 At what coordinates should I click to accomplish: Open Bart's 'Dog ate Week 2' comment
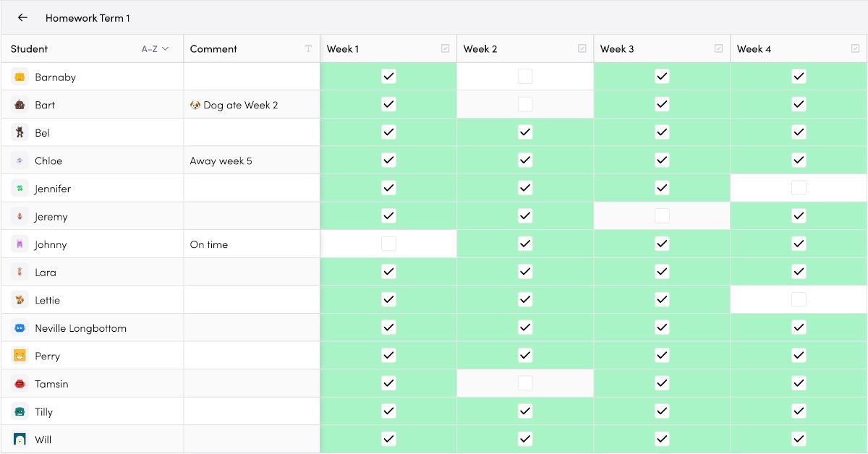coord(234,105)
